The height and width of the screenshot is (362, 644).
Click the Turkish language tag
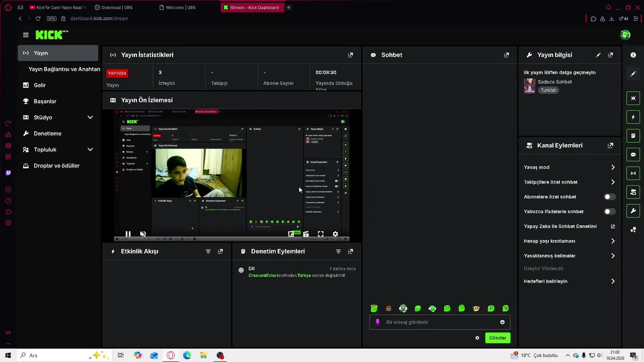click(x=548, y=90)
